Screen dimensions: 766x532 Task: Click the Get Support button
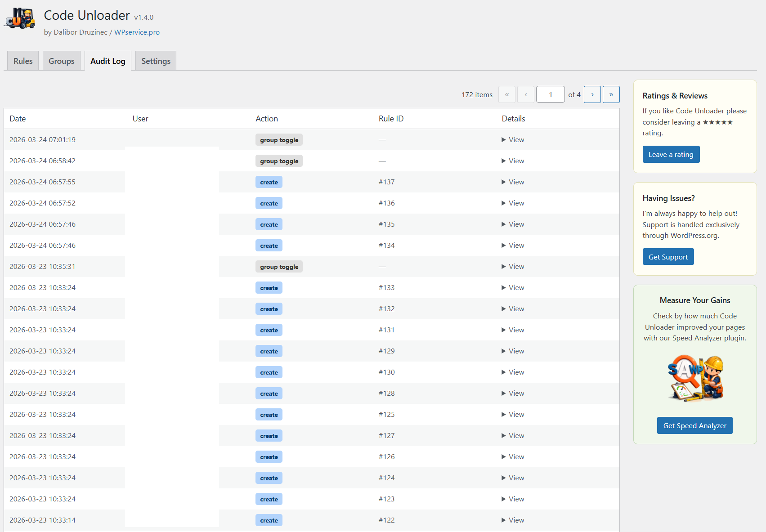(x=668, y=256)
